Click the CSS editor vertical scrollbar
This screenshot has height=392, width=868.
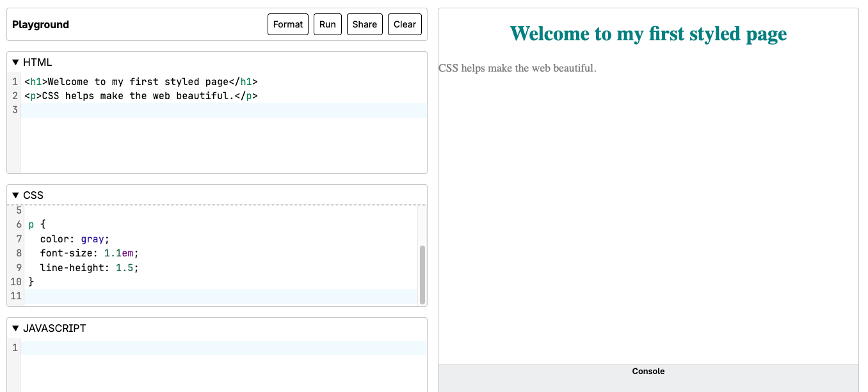[x=422, y=274]
